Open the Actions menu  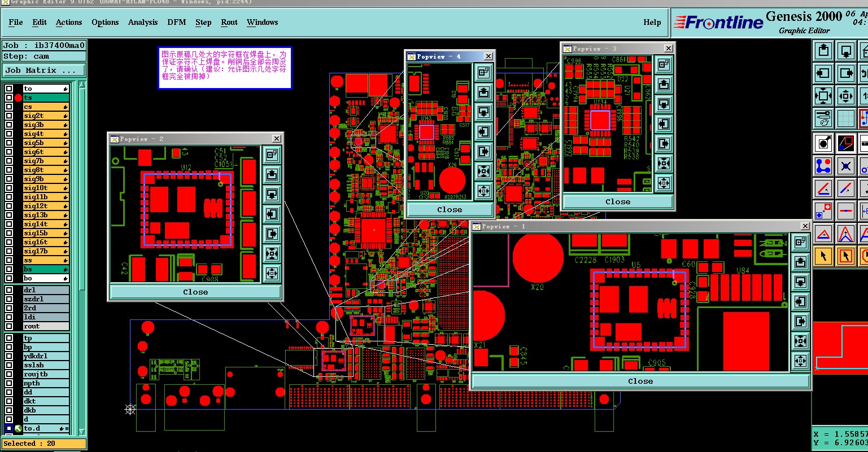point(69,23)
